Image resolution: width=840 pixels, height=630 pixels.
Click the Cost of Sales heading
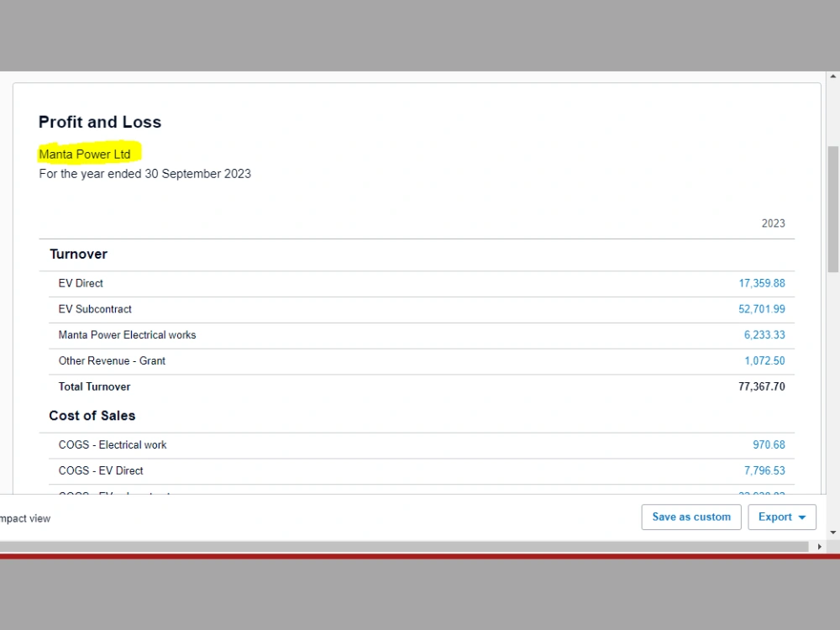pos(92,416)
